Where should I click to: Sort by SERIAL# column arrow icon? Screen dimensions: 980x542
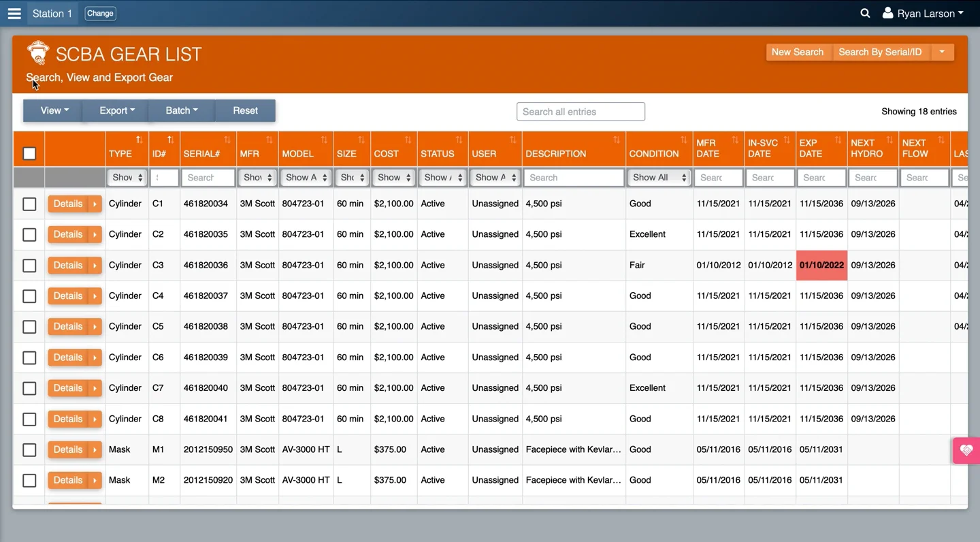(x=227, y=140)
